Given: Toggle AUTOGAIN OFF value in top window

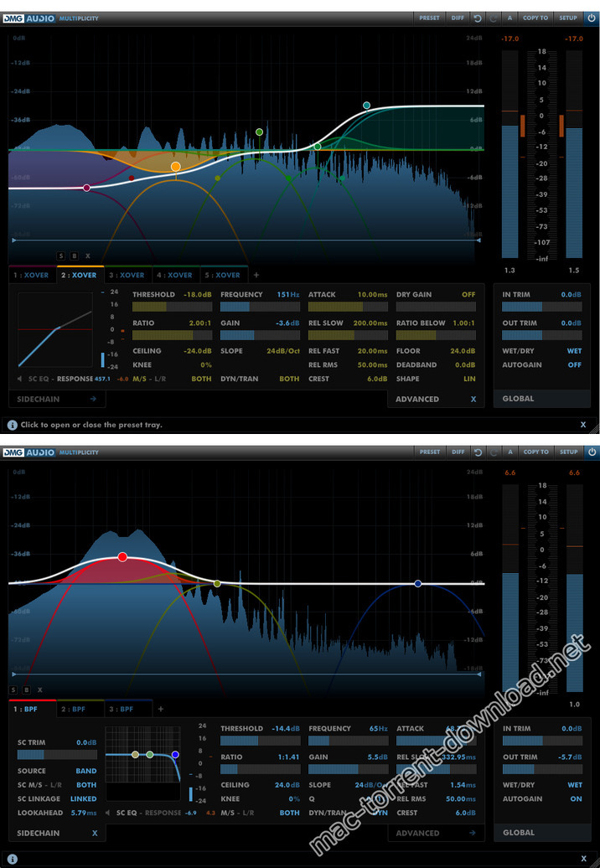Looking at the screenshot, I should (575, 364).
